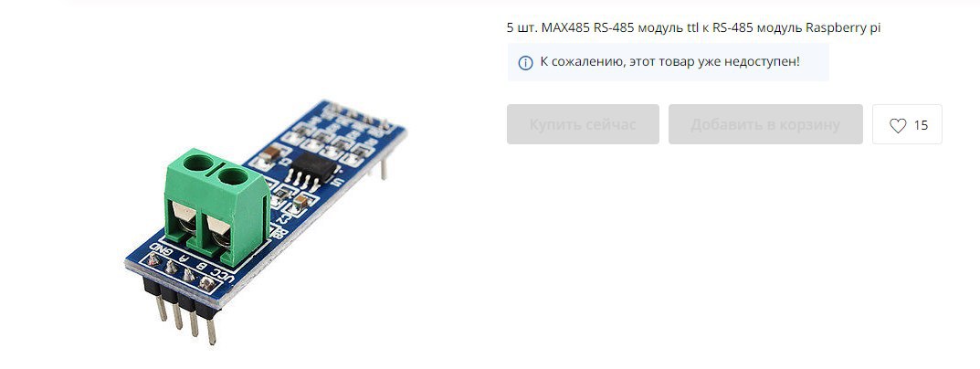Click the Добавить в корзину button
This screenshot has width=980, height=369.
tap(765, 124)
